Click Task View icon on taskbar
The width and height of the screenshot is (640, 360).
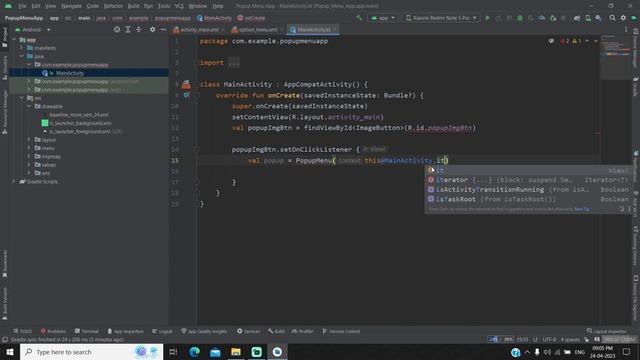(x=173, y=352)
